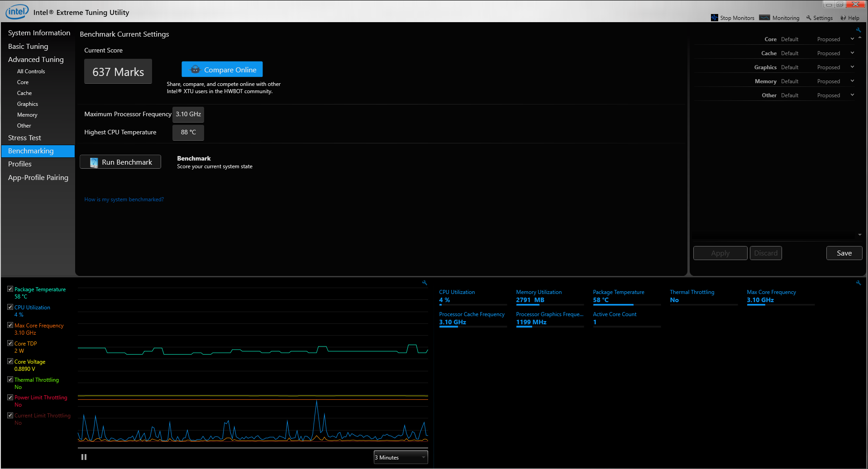This screenshot has height=469, width=868.
Task: Open Settings wrench icon
Action: pyautogui.click(x=809, y=18)
